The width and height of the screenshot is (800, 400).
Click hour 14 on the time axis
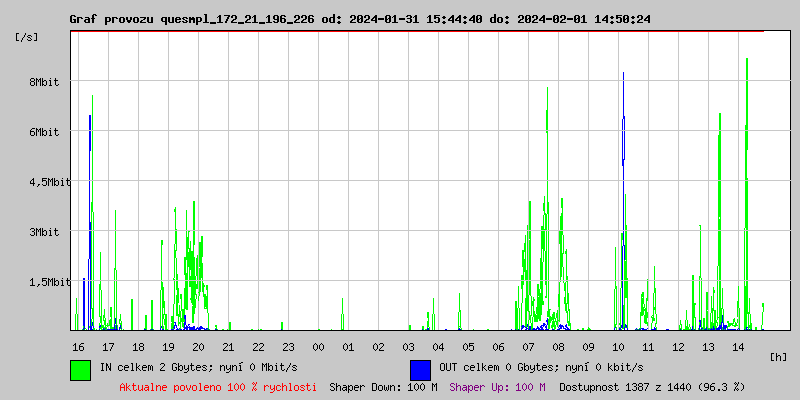(738, 346)
